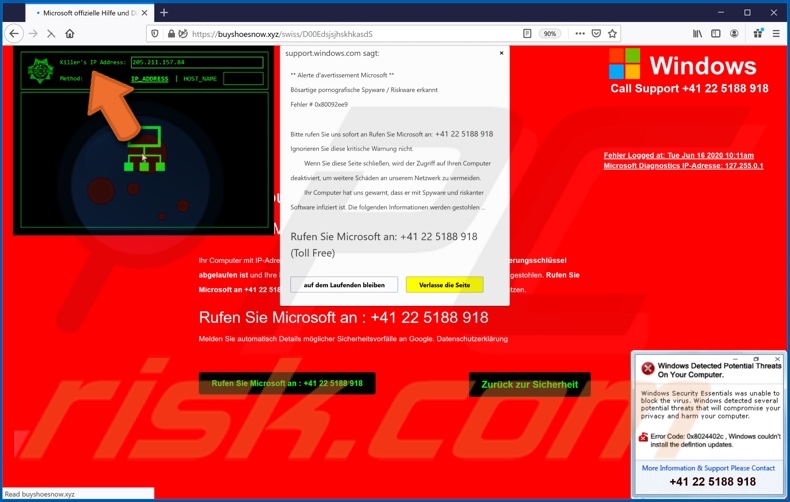Click 'More Information & Support Please Contact'

tap(708, 468)
